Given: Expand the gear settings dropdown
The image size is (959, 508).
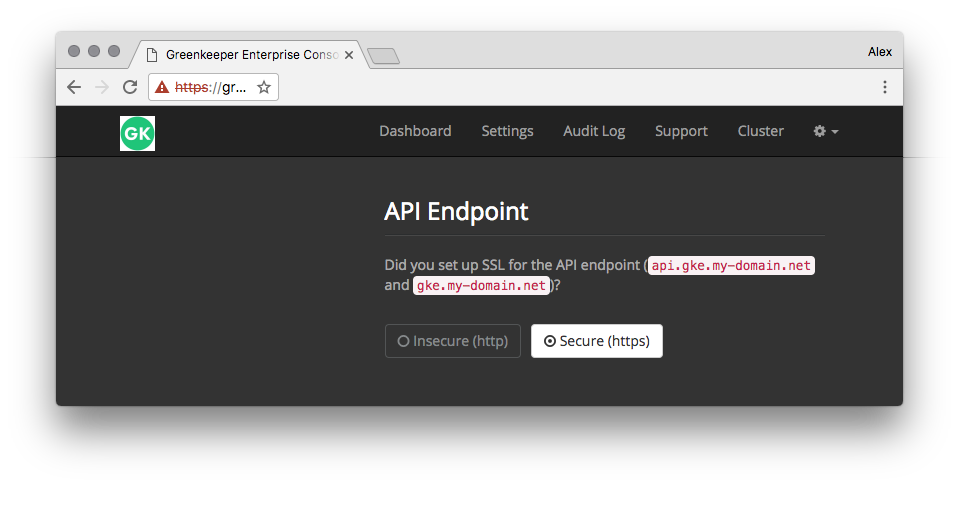Looking at the screenshot, I should [x=826, y=131].
